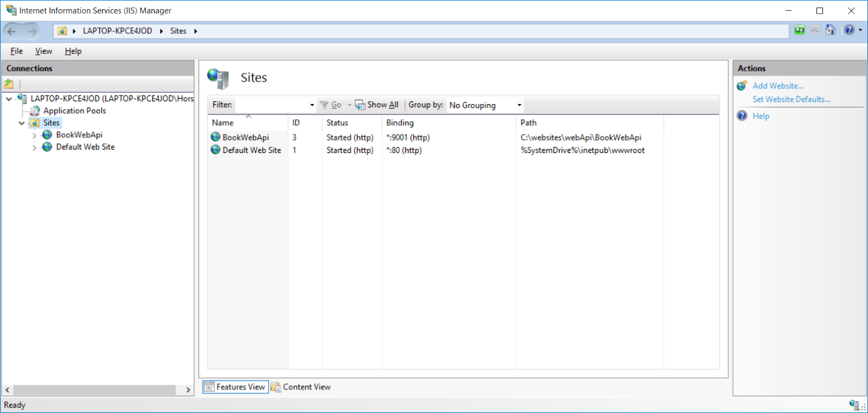Open the Filter dropdown arrow

click(312, 105)
